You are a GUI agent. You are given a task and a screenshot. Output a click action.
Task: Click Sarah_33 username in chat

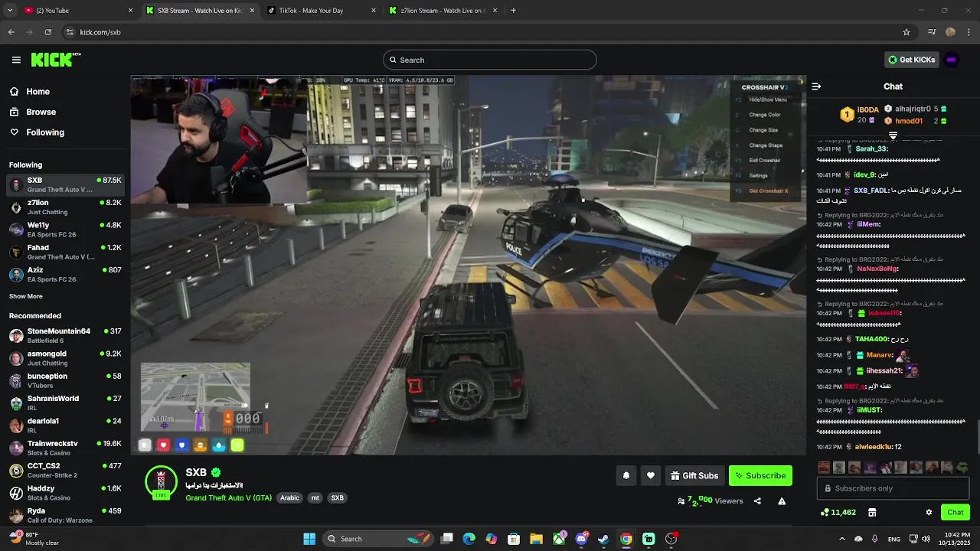point(872,148)
